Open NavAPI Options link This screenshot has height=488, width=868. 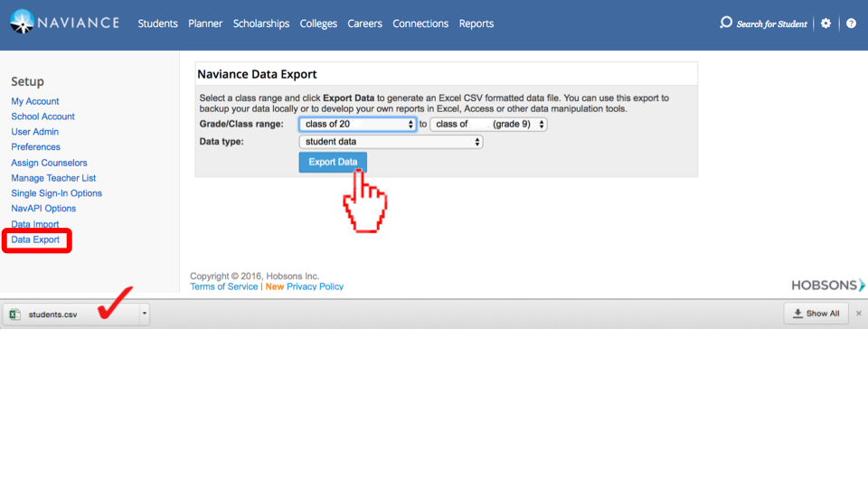43,208
